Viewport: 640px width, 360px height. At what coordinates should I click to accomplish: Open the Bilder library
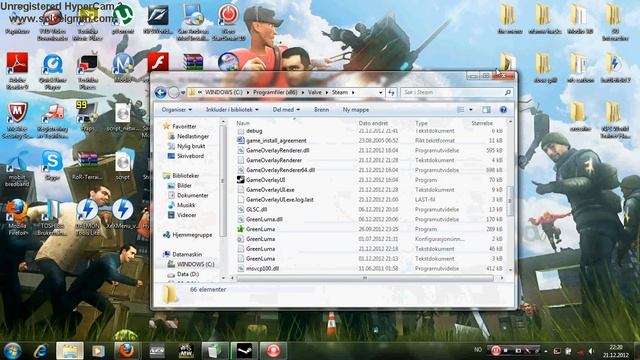(x=184, y=185)
